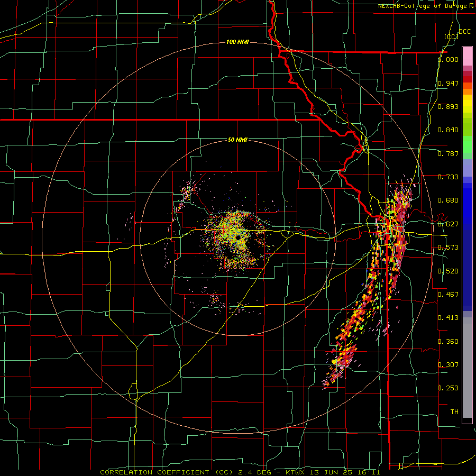Click the 0.307 color scale value

[448, 364]
